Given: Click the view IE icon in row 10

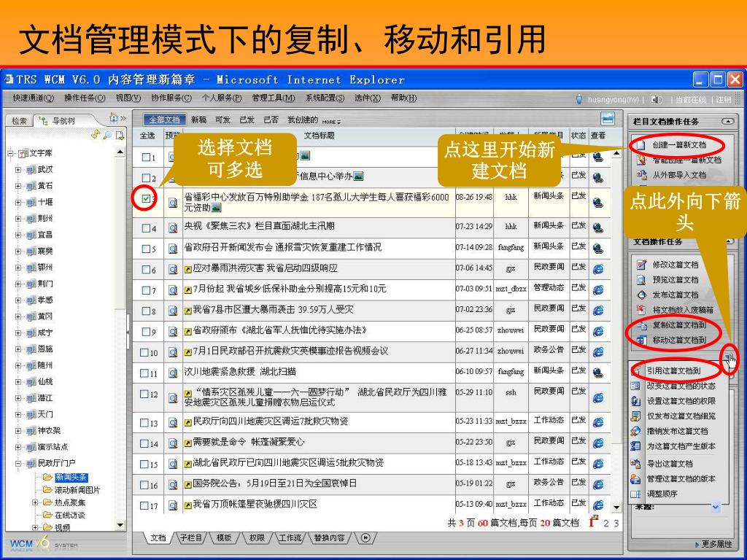Looking at the screenshot, I should 598,352.
